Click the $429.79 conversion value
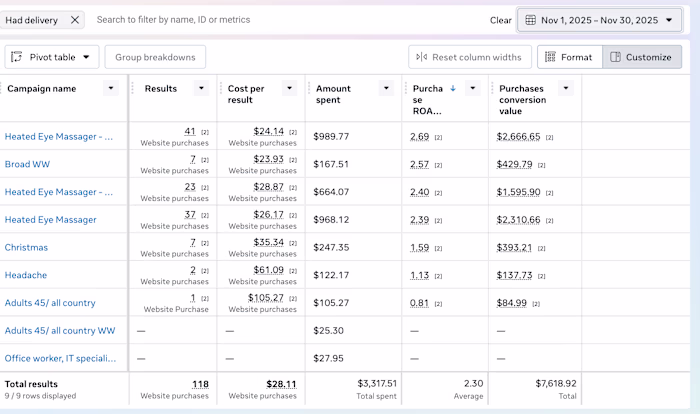The width and height of the screenshot is (700, 414). click(x=514, y=164)
